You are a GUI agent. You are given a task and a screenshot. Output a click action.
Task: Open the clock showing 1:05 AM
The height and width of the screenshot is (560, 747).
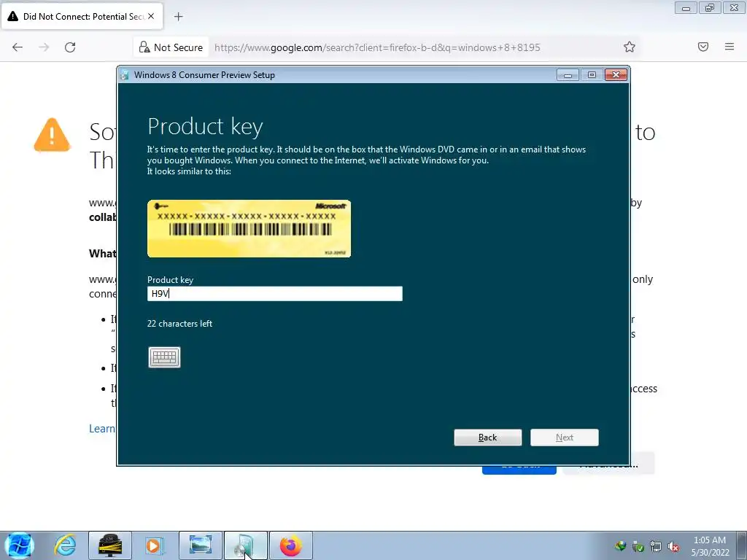tap(710, 546)
